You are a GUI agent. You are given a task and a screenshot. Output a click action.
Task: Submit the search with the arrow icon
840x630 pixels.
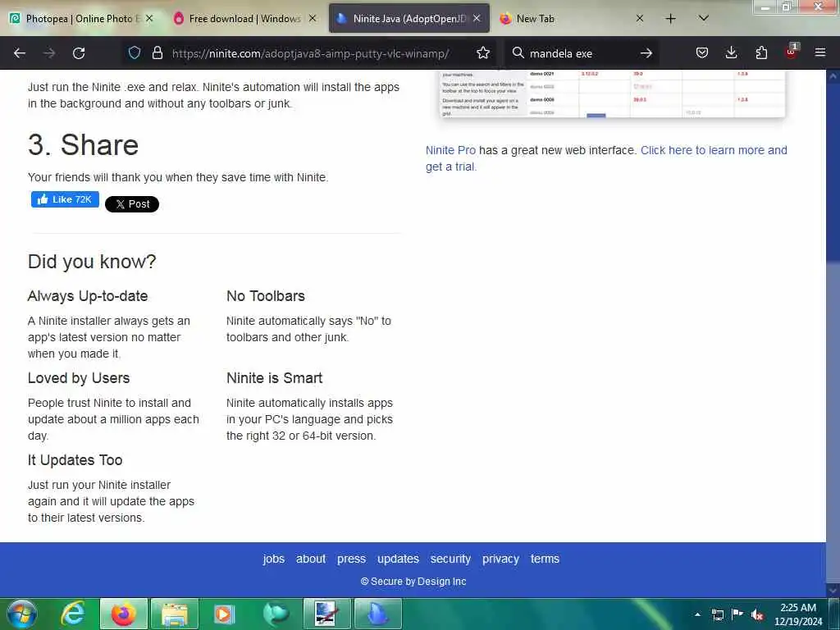[646, 53]
